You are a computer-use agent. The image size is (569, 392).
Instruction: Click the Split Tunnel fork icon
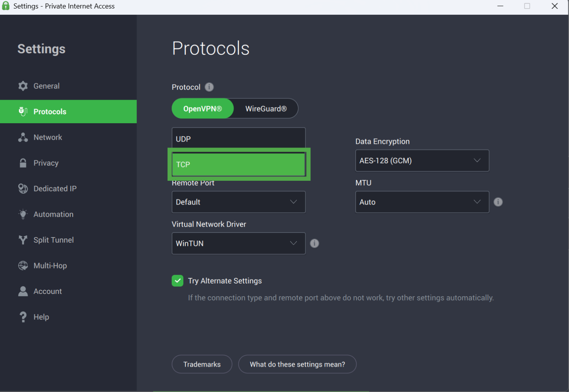(23, 240)
